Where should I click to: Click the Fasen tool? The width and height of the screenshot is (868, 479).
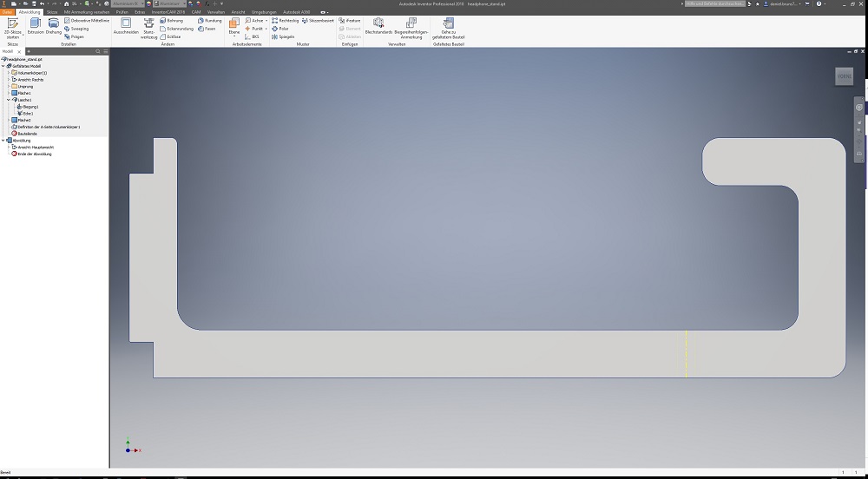207,29
